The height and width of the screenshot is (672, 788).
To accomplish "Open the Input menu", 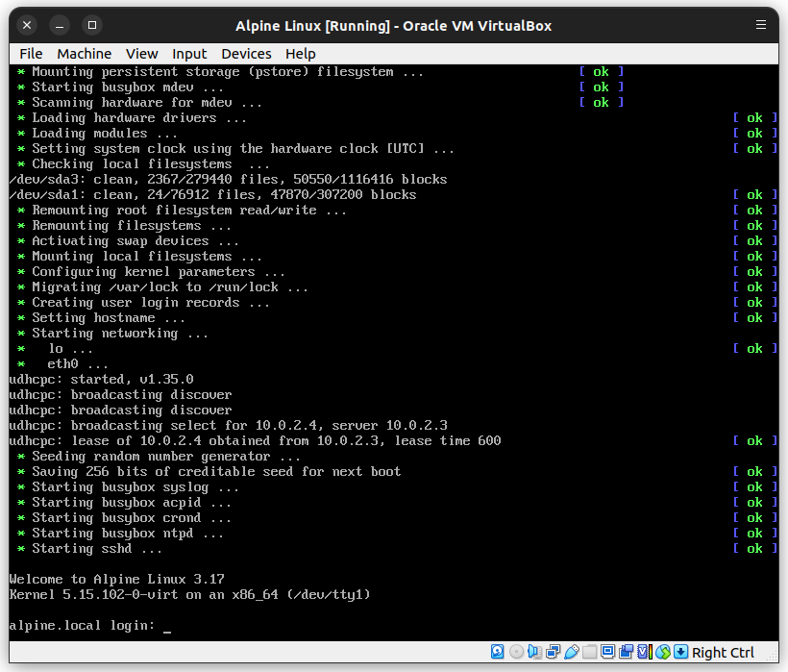I will point(189,54).
